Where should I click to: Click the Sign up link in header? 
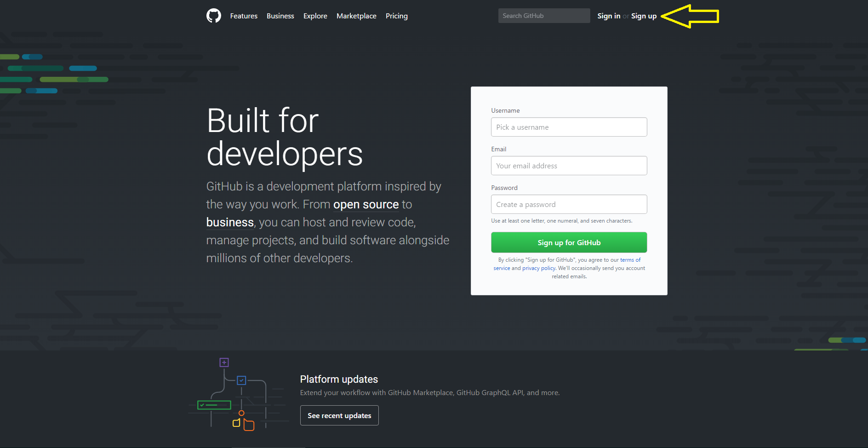tap(644, 16)
